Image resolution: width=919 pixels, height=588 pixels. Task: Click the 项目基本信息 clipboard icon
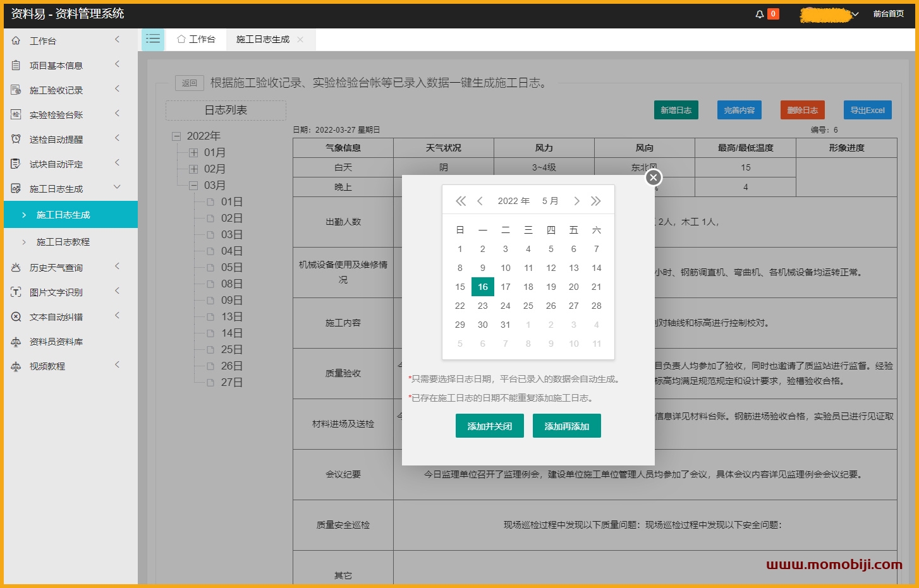tap(16, 65)
